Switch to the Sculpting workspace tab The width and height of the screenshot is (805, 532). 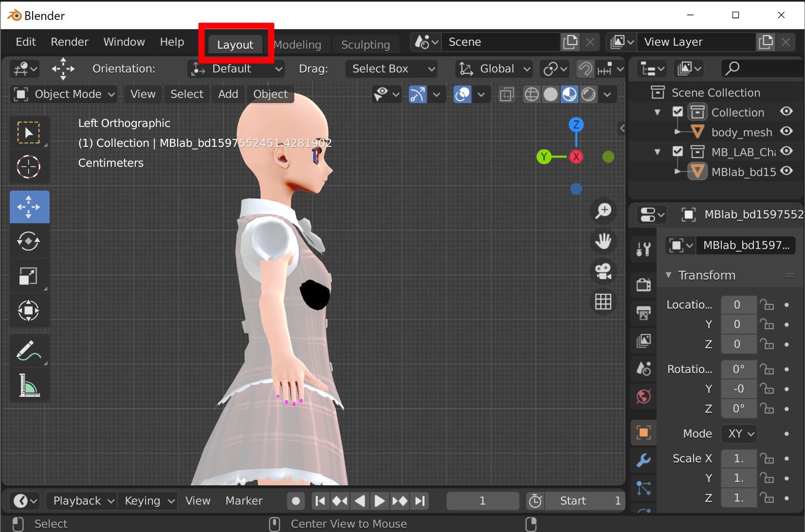tap(365, 45)
